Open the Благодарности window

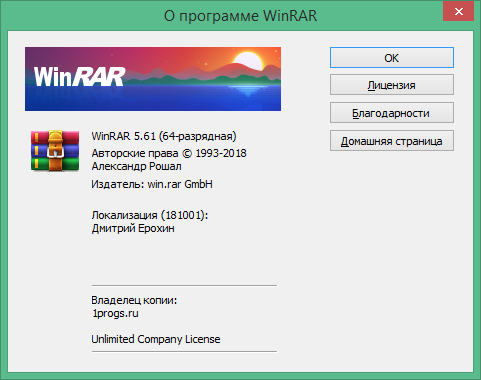click(392, 113)
